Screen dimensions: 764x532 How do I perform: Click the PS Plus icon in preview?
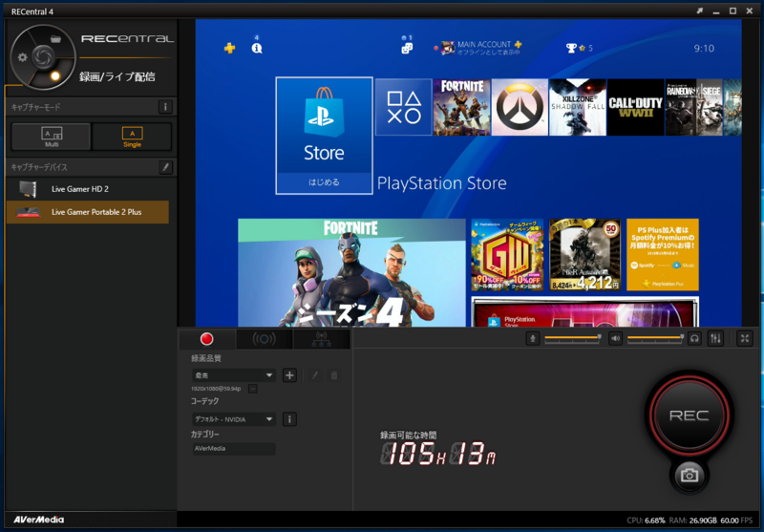tap(229, 48)
